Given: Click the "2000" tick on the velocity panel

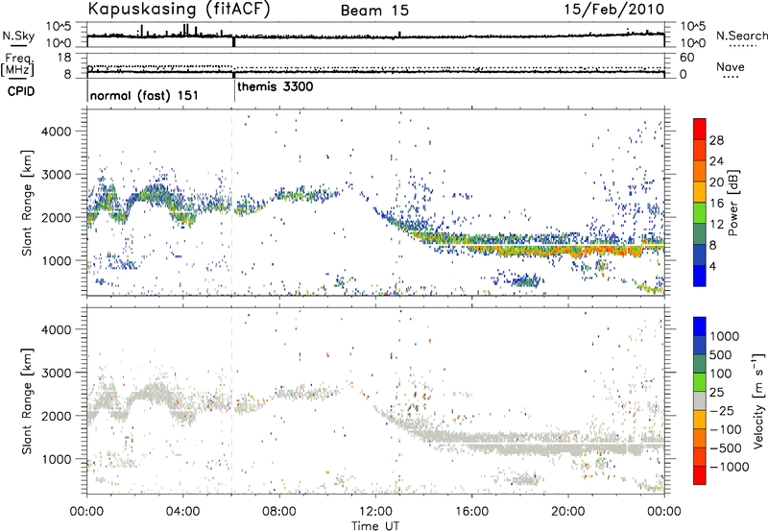Looking at the screenshot, I should coord(56,416).
